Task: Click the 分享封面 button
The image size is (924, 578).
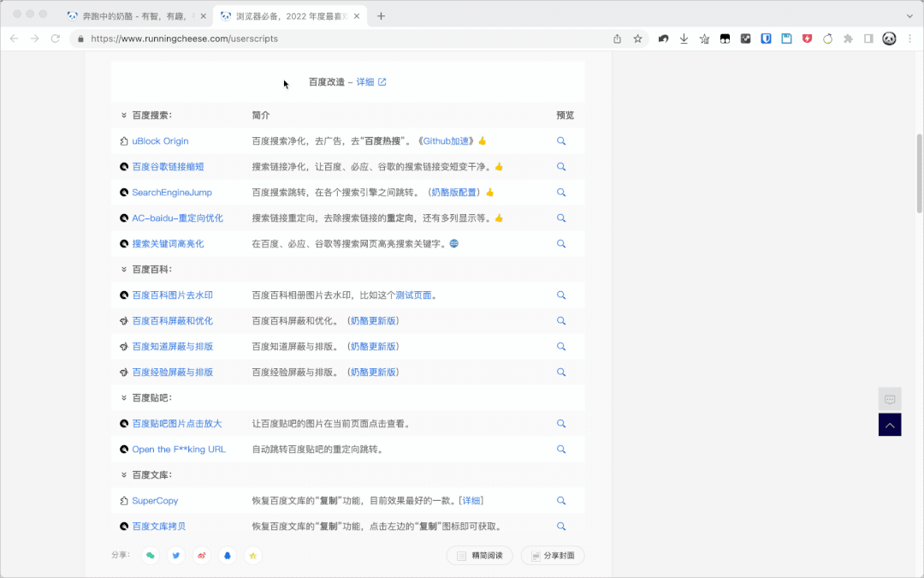Action: tap(553, 556)
